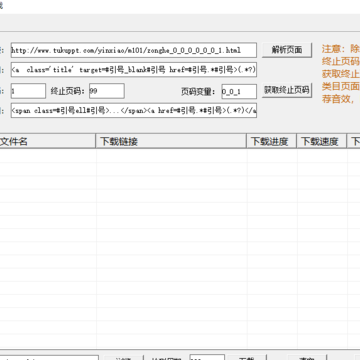Focus the 页码变量 field showing 0_0_1

click(239, 91)
